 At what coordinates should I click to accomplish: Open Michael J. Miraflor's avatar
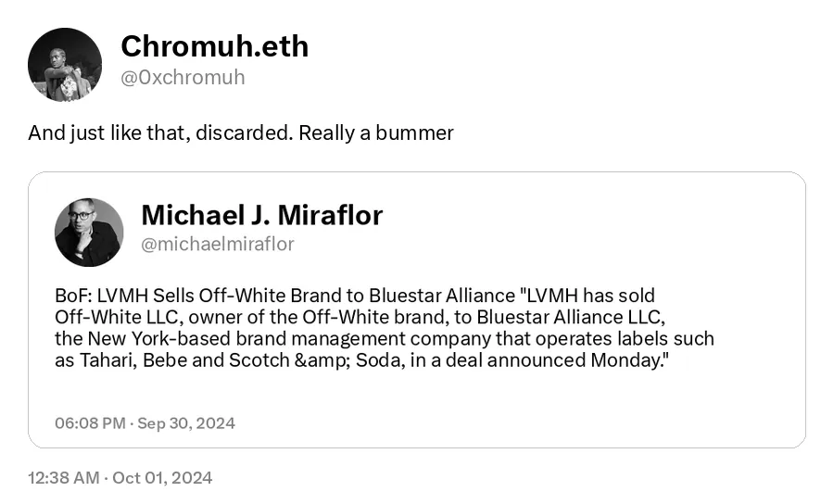click(89, 233)
